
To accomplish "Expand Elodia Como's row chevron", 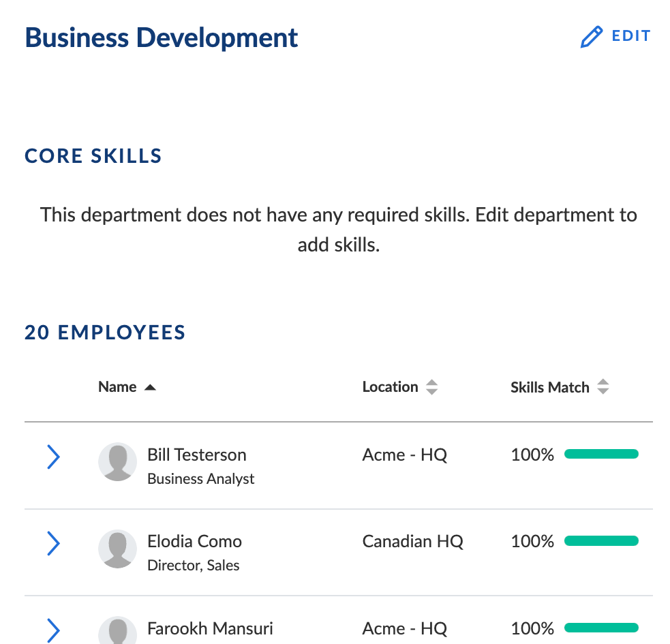I will (53, 543).
